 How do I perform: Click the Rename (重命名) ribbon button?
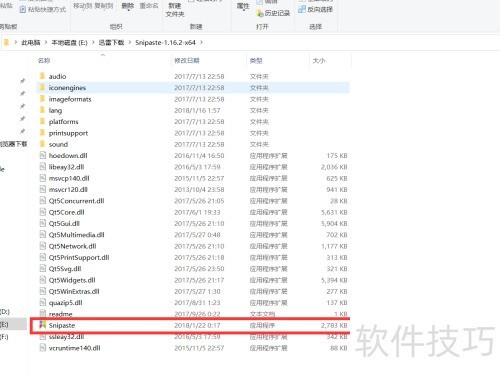coord(149,6)
